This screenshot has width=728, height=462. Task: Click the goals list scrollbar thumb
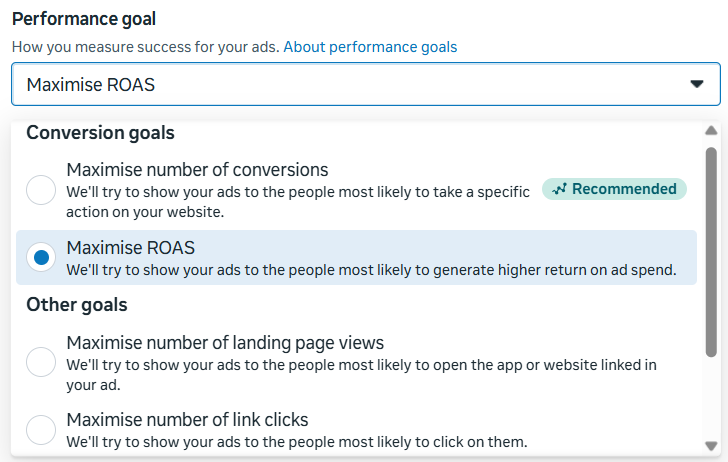click(x=711, y=250)
